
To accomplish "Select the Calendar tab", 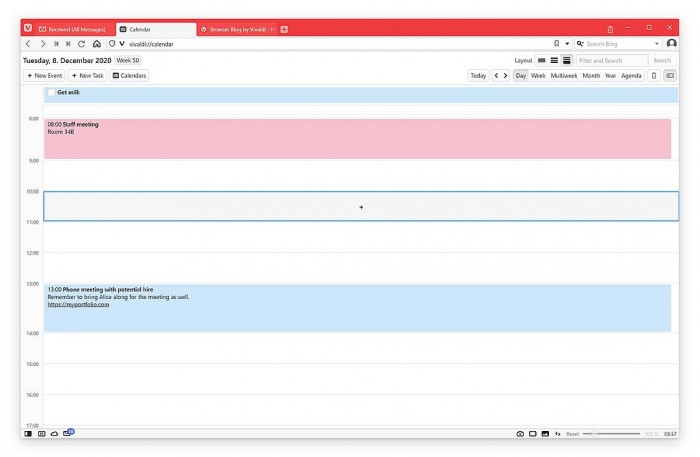I will 156,29.
